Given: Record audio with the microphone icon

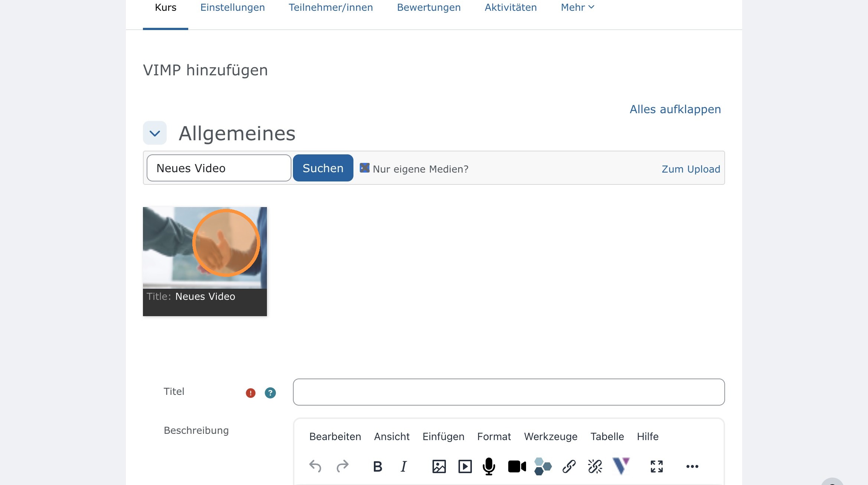Looking at the screenshot, I should (489, 466).
